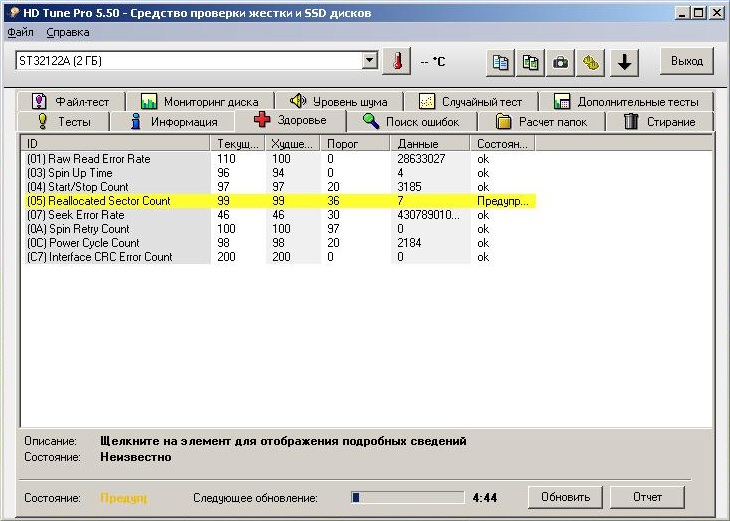Switch to the Дополнительные тесты tab
This screenshot has width=730, height=521.
626,101
